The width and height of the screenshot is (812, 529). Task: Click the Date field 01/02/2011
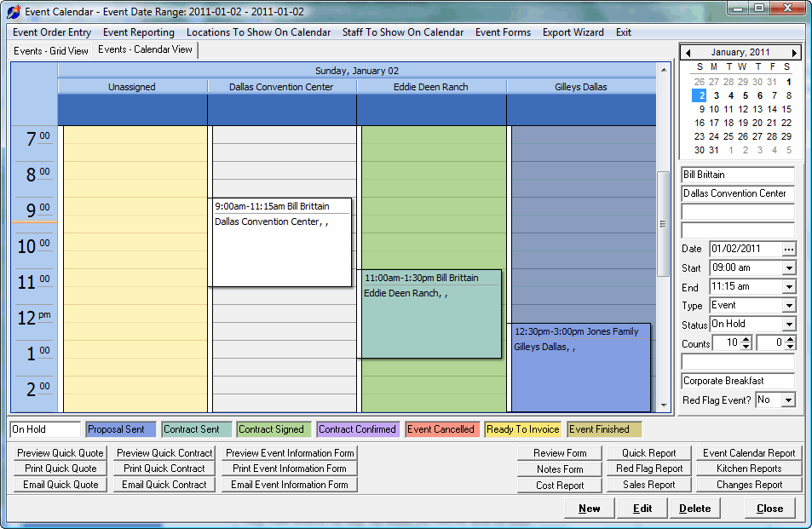[746, 249]
